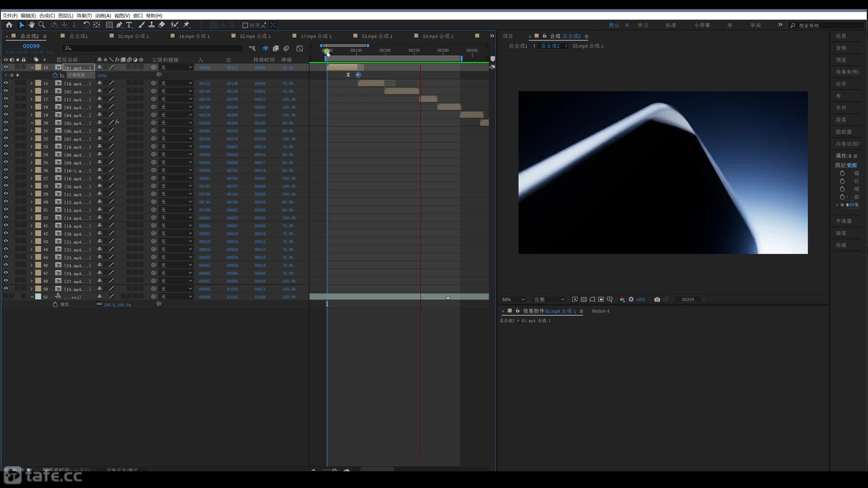Viewport: 868px width, 488px height.
Task: Hide layer 20 with its eye icon
Action: [x=6, y=123]
